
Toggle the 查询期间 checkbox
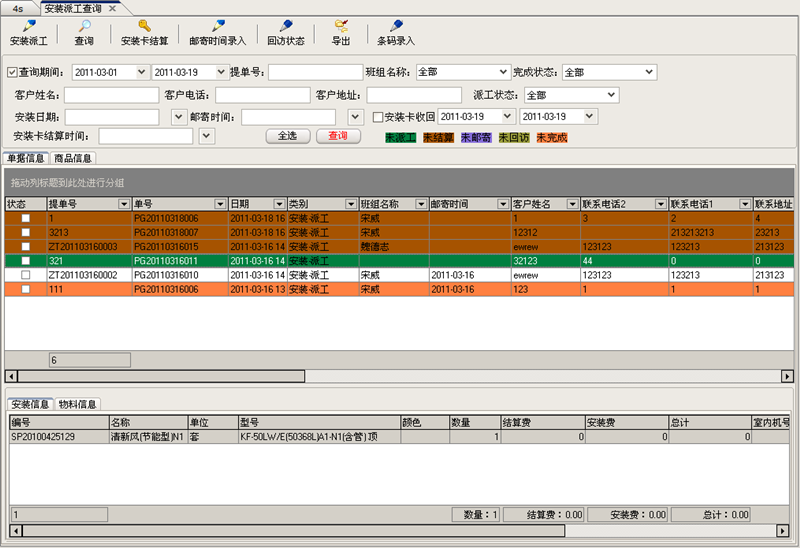pyautogui.click(x=12, y=73)
